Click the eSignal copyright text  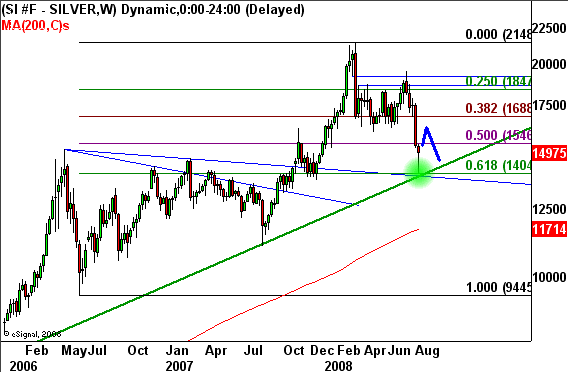[x=33, y=334]
